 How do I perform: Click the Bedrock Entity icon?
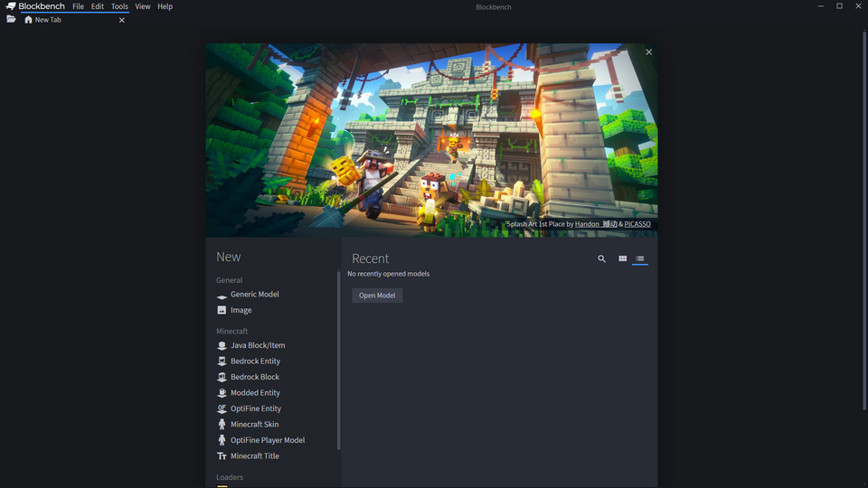pyautogui.click(x=222, y=361)
